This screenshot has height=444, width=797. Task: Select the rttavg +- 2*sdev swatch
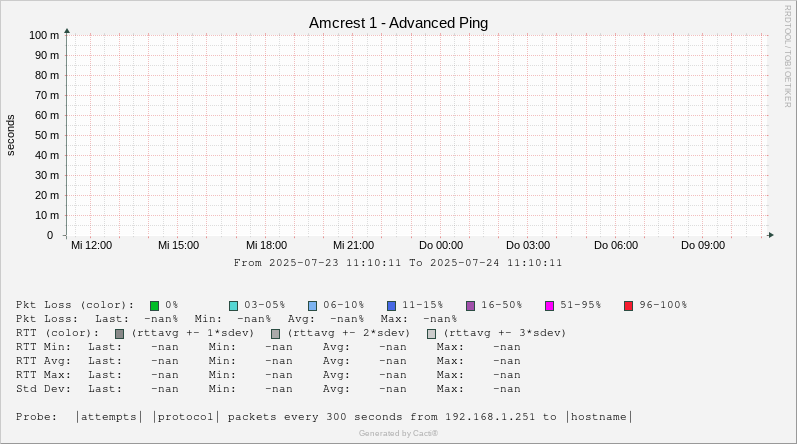click(x=276, y=333)
